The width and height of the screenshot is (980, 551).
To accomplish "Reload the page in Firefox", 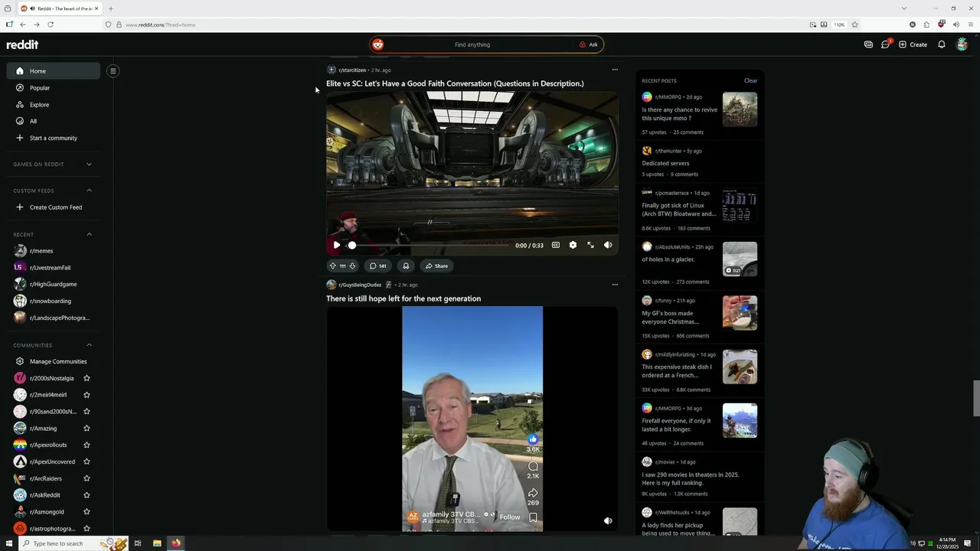I will (x=51, y=24).
